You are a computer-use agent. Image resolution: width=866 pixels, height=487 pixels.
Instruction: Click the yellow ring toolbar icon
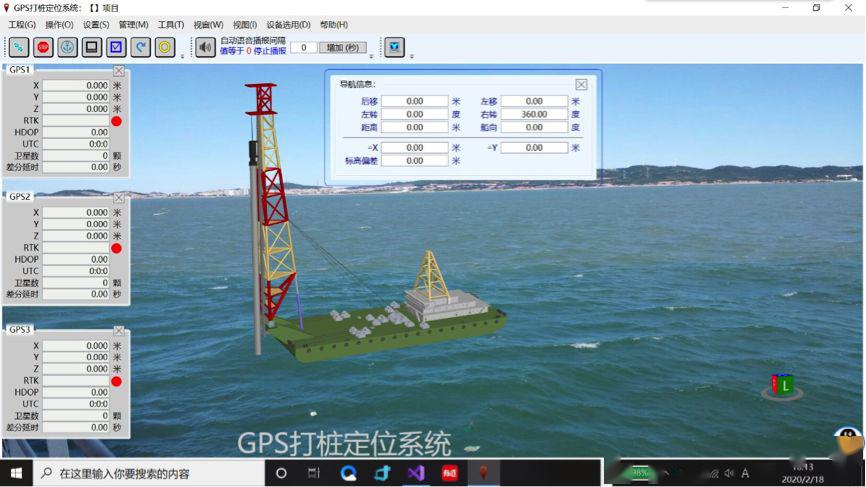click(x=165, y=47)
